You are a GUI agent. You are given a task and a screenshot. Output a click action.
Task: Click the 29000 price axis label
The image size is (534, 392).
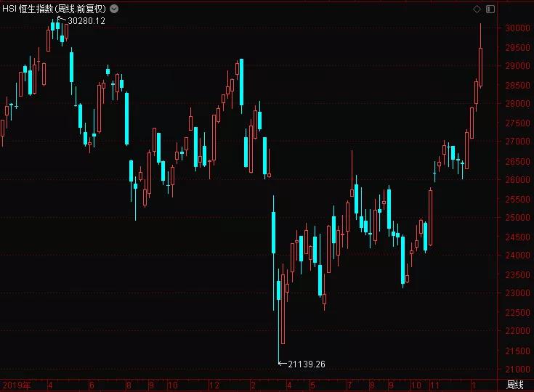coord(517,66)
